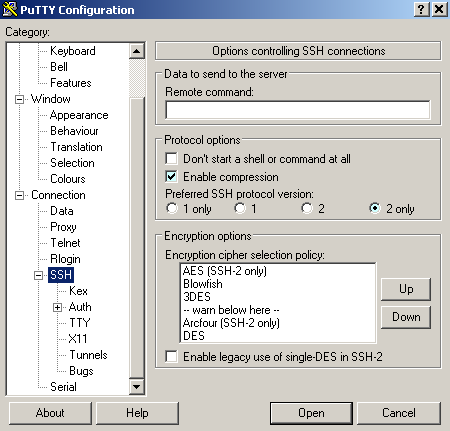
Task: Open the Translation settings
Action: coord(76,147)
